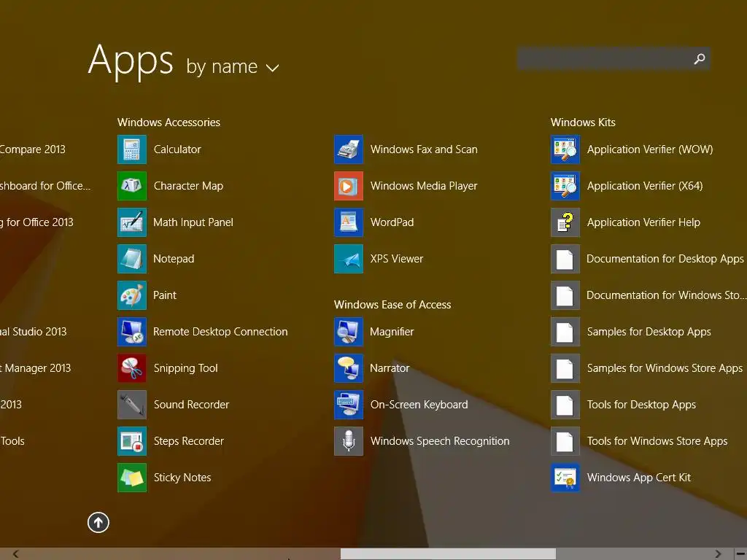Open the Paint palette icon
747x560 pixels.
[132, 295]
